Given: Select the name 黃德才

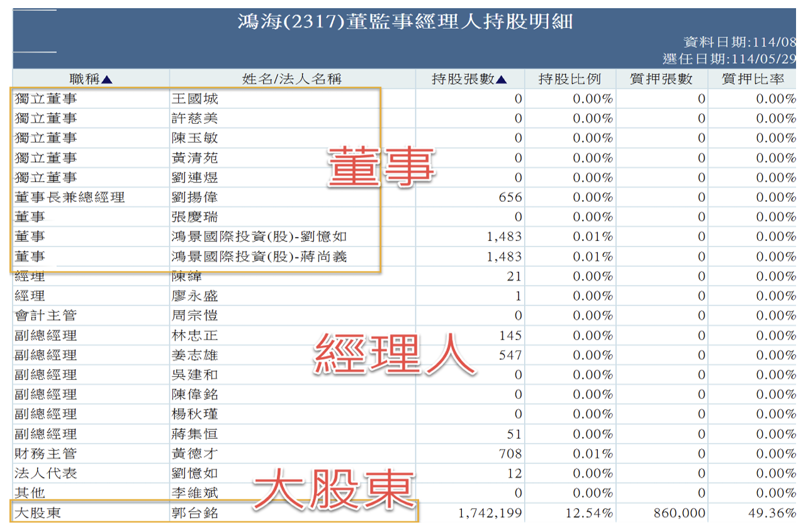Looking at the screenshot, I should click(x=195, y=454).
